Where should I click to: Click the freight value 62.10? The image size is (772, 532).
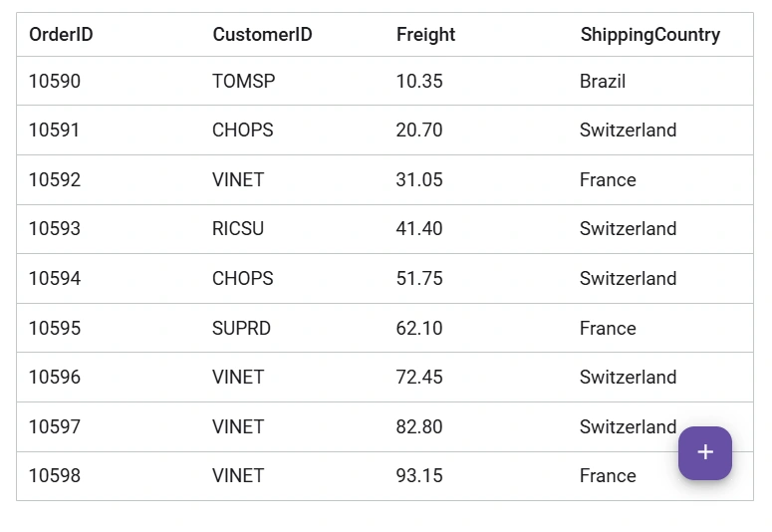point(419,329)
